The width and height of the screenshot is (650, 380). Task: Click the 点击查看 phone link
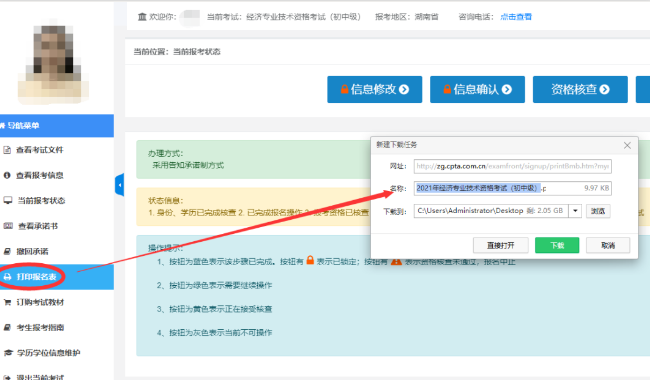pos(516,17)
